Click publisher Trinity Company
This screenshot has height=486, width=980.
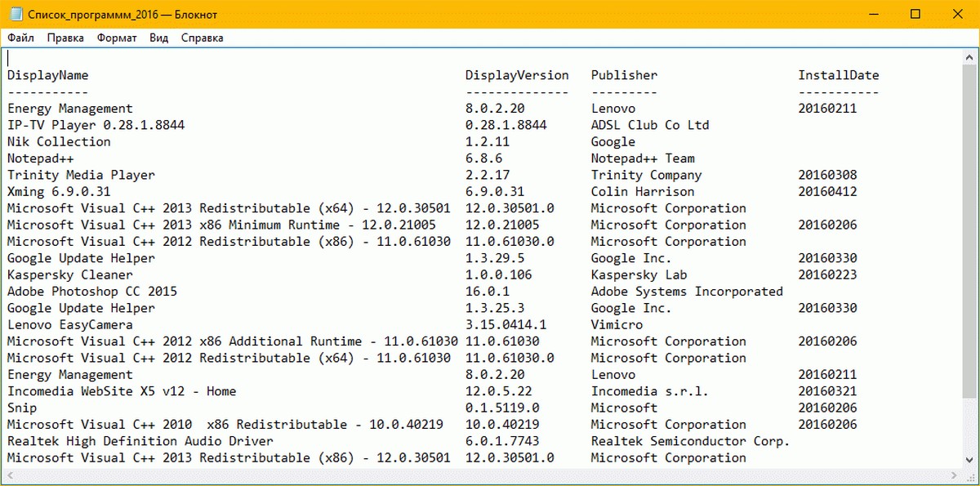(647, 175)
